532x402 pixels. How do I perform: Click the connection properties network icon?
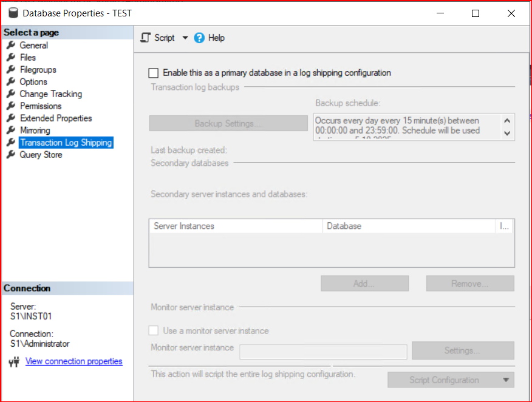(15, 362)
